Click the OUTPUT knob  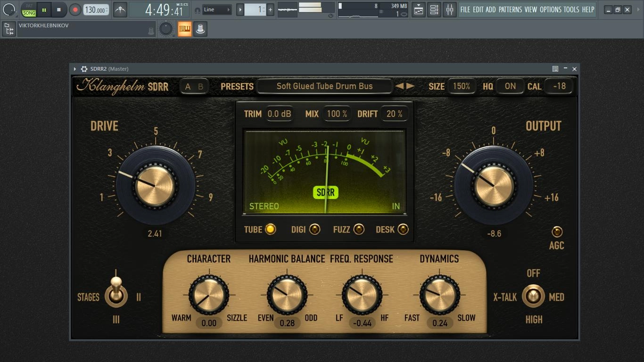click(x=494, y=185)
